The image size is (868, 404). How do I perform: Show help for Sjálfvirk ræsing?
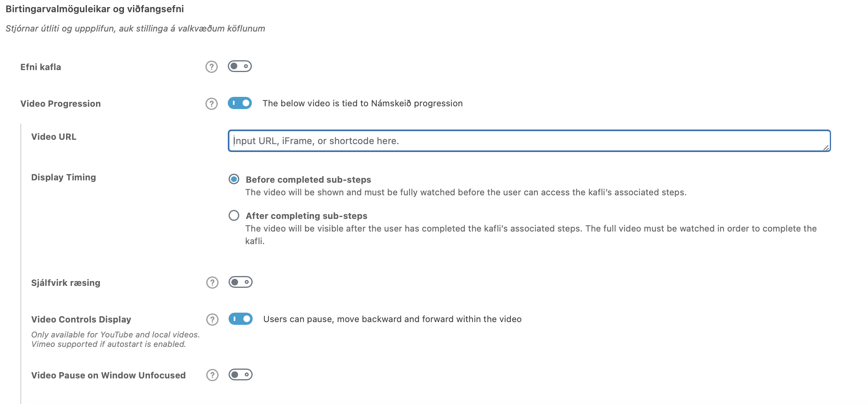point(212,282)
